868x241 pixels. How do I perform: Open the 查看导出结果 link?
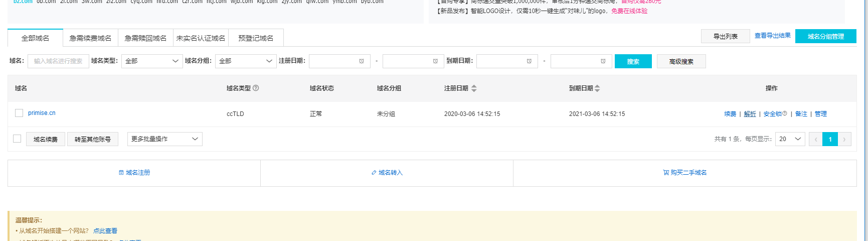click(773, 36)
